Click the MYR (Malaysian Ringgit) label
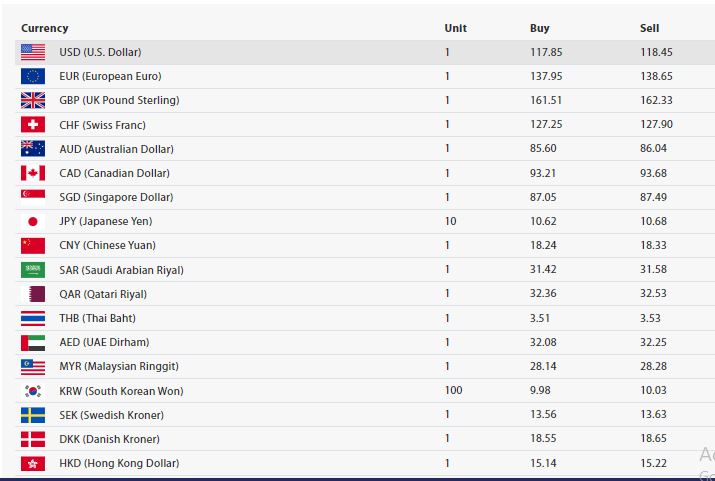The image size is (715, 481). (x=119, y=367)
